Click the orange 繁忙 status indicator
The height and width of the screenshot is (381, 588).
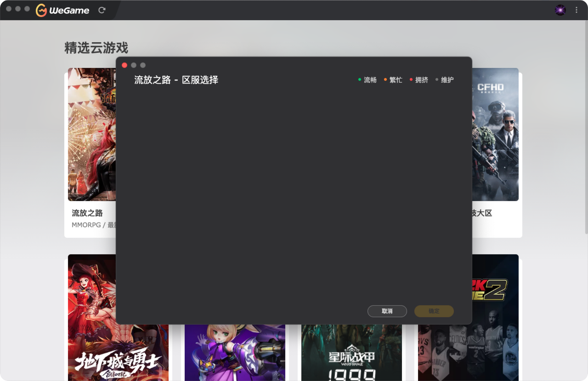393,80
